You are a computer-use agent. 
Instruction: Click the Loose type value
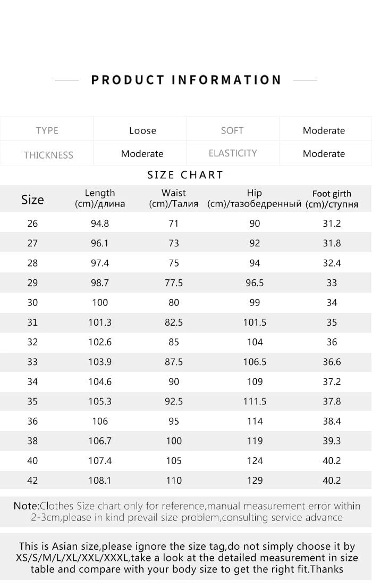[142, 130]
